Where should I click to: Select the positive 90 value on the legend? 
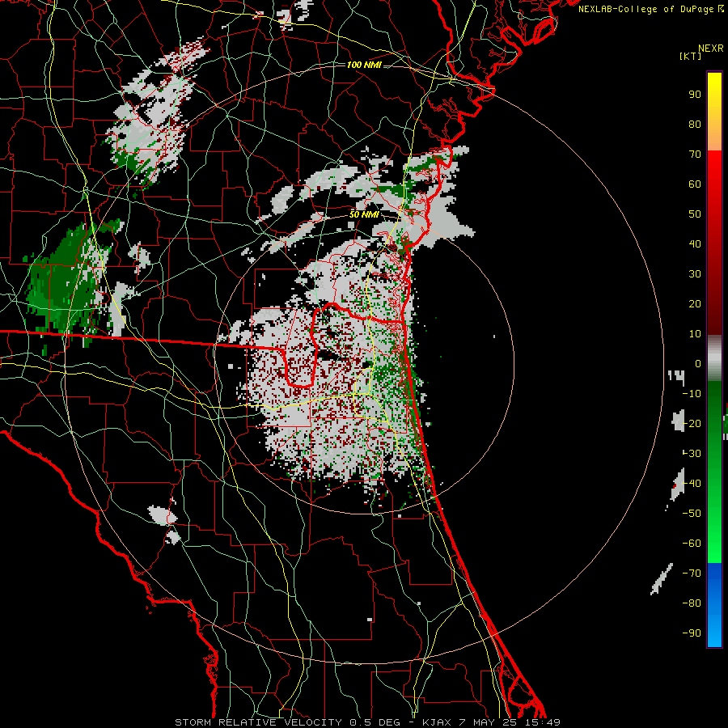pos(695,95)
